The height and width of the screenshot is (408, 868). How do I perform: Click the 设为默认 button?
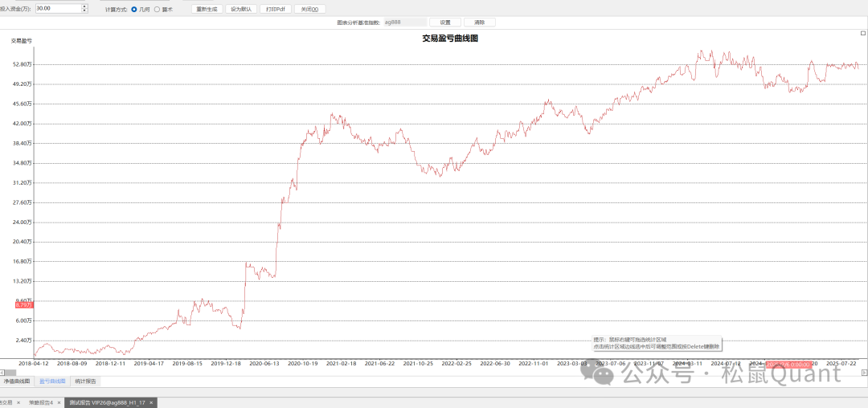point(240,9)
